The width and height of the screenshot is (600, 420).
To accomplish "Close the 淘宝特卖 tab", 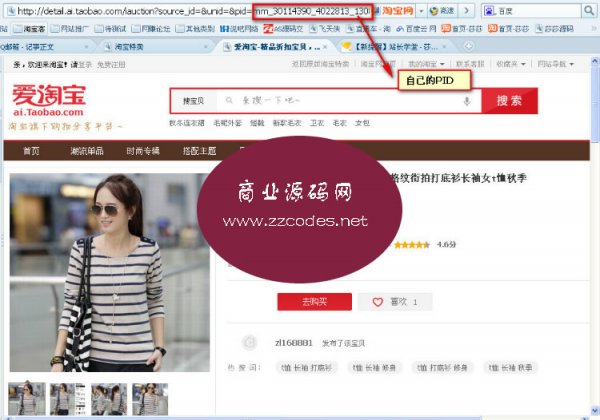I will pyautogui.click(x=206, y=47).
